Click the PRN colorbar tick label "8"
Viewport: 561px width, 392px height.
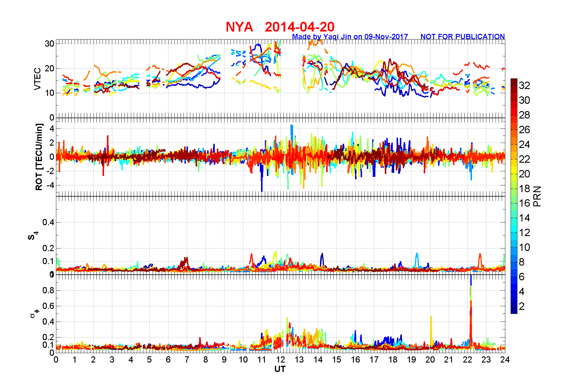tap(522, 262)
